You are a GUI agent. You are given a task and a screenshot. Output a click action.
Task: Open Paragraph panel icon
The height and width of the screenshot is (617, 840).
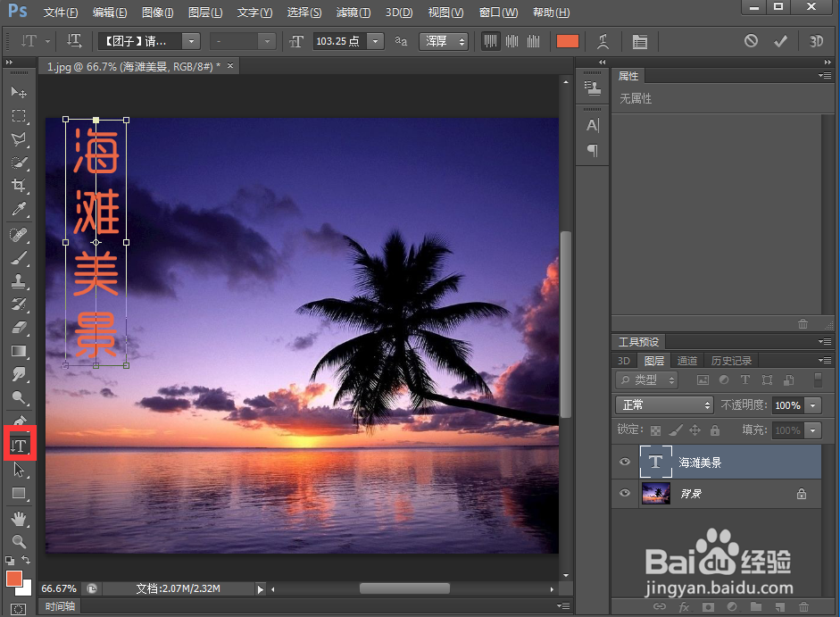593,150
